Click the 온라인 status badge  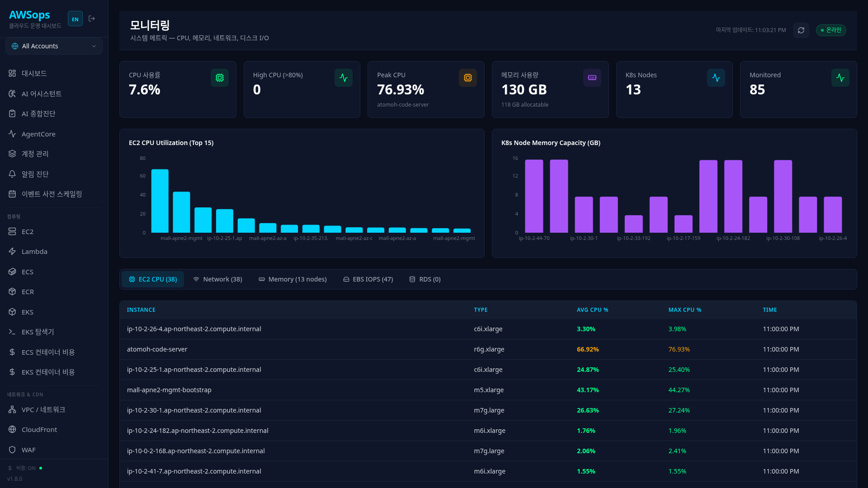831,30
